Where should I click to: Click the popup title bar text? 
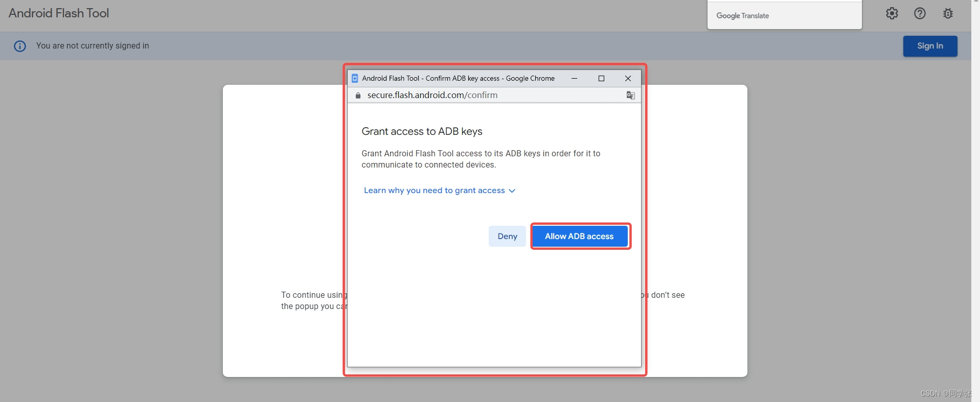[x=458, y=78]
